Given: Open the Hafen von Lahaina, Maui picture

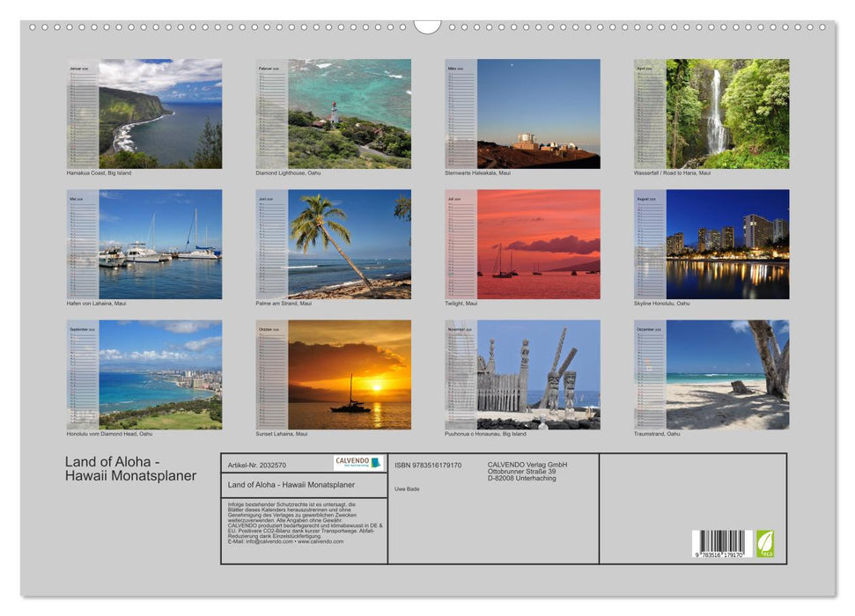Looking at the screenshot, I should (159, 244).
